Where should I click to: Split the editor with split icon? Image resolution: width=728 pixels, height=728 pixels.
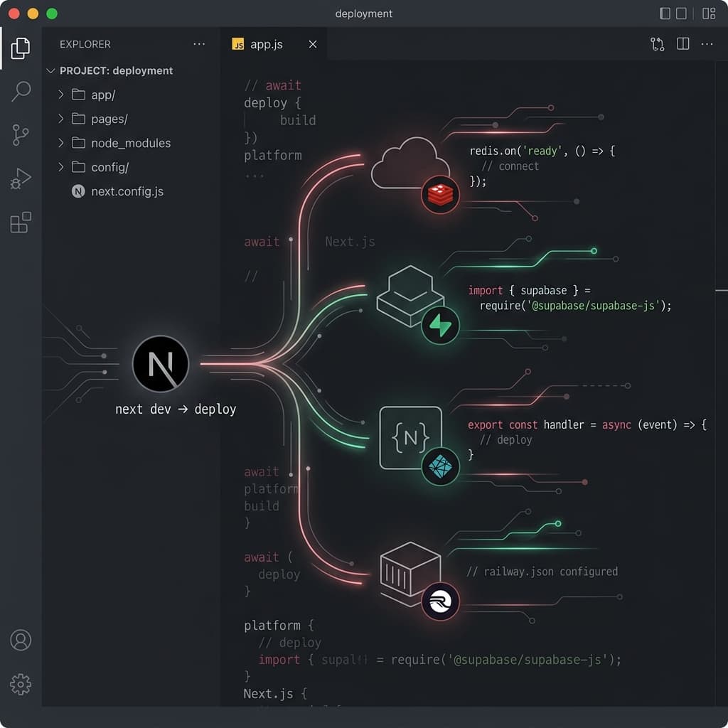(683, 43)
